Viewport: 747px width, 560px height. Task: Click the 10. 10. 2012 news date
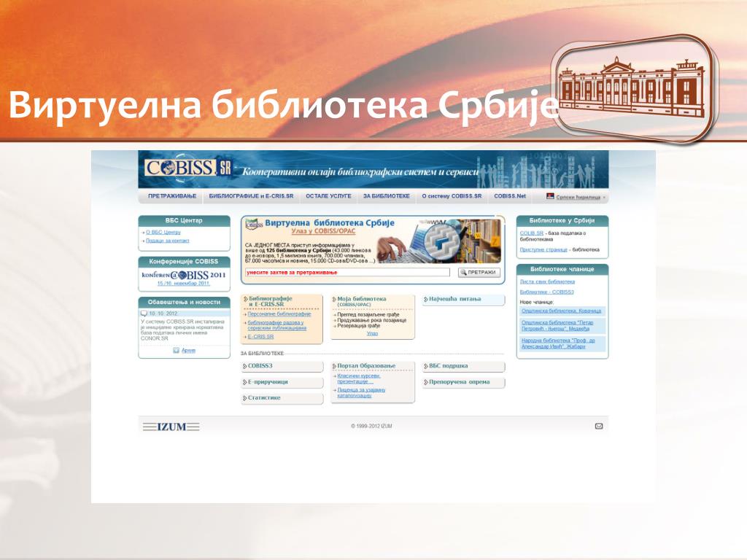click(163, 314)
